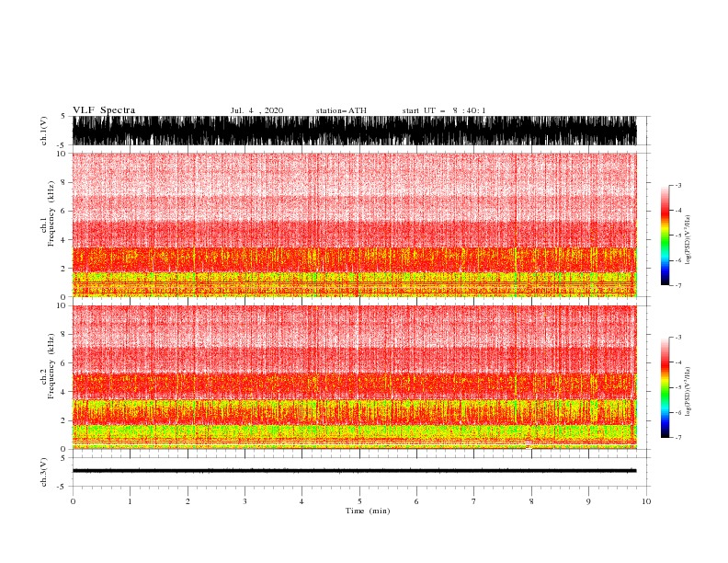Click time axis tick label '0'
Image resolution: width=728 pixels, height=563 pixels.
(73, 501)
